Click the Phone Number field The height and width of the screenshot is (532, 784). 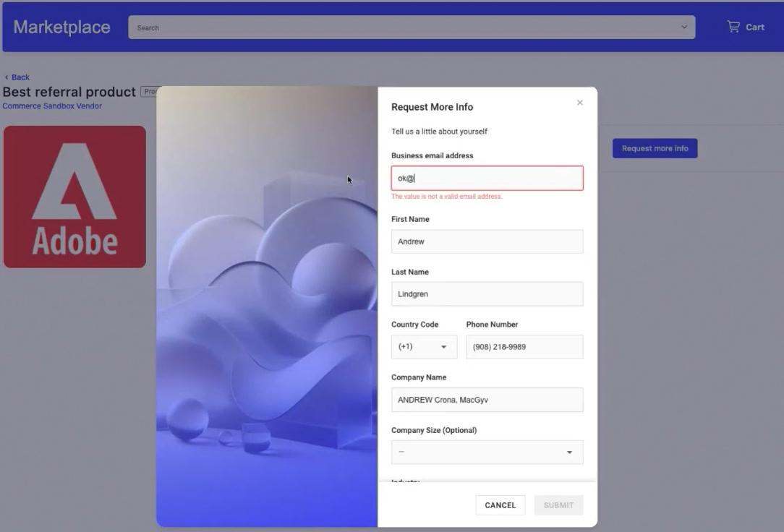point(524,347)
